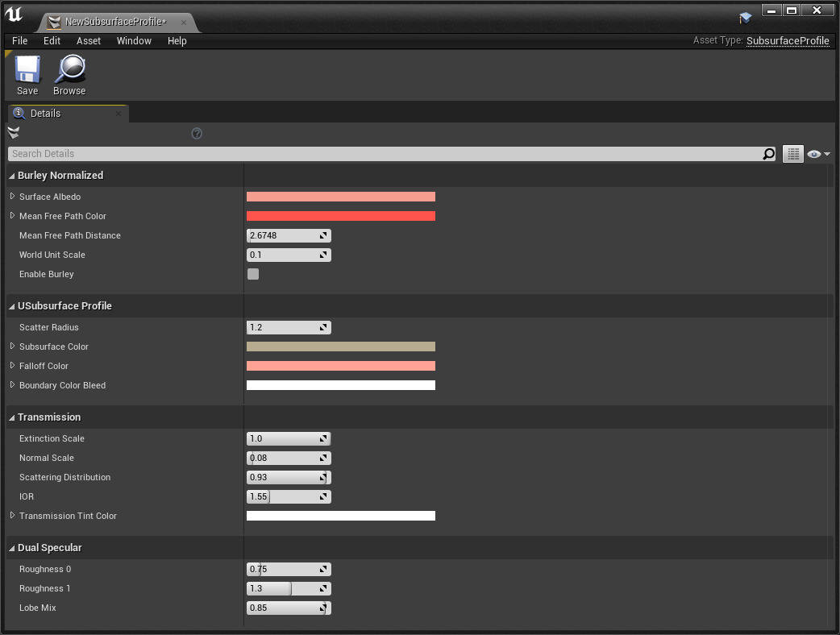Collapse the USubsurface Profile section
This screenshot has height=635, width=840.
click(12, 307)
